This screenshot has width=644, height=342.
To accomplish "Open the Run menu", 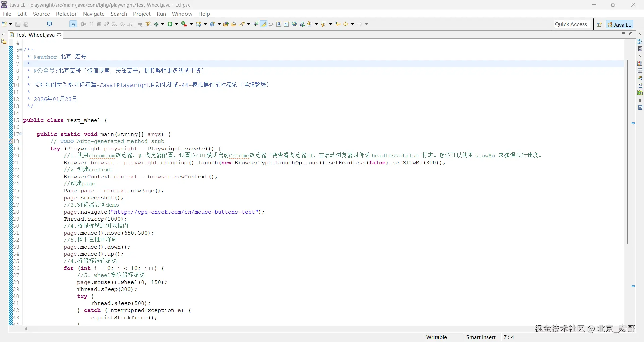I will (x=161, y=14).
